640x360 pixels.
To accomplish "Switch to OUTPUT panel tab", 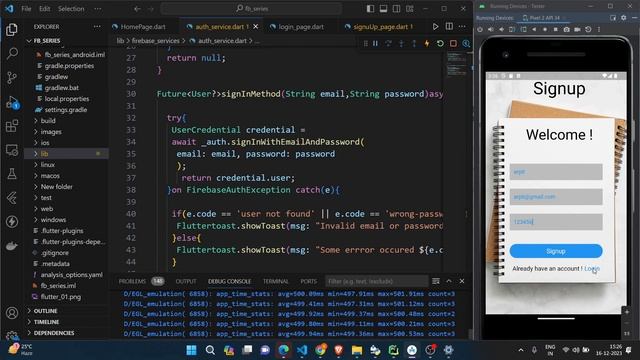I will tap(186, 281).
